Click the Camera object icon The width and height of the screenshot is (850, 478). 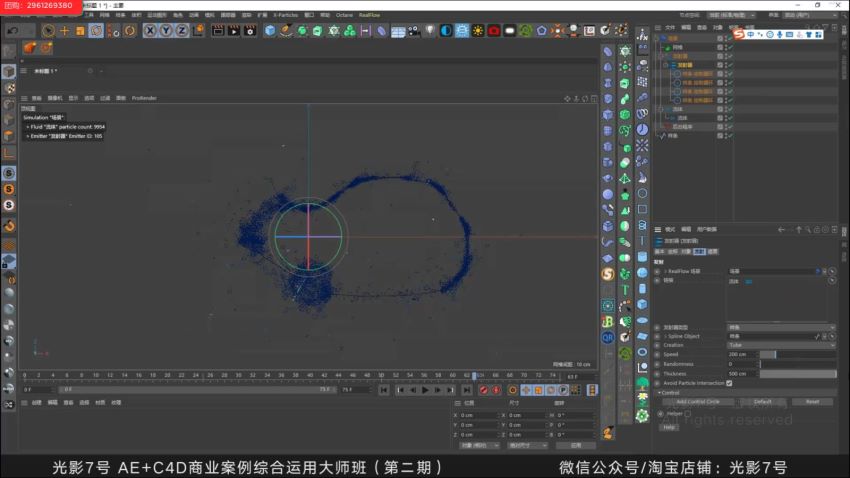(x=414, y=30)
